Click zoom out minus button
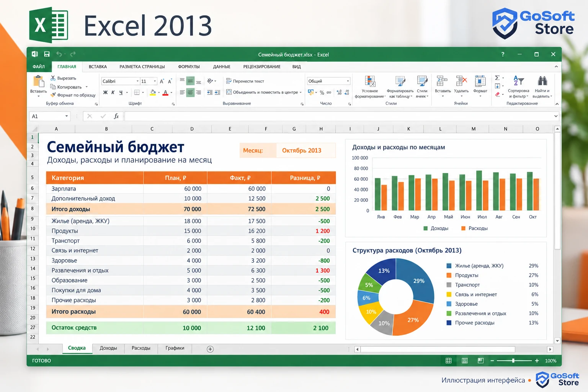The height and width of the screenshot is (392, 588). (x=492, y=361)
